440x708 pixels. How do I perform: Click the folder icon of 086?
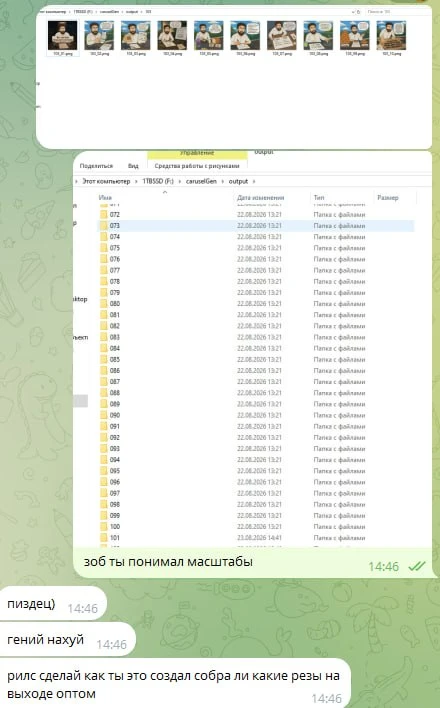103,370
